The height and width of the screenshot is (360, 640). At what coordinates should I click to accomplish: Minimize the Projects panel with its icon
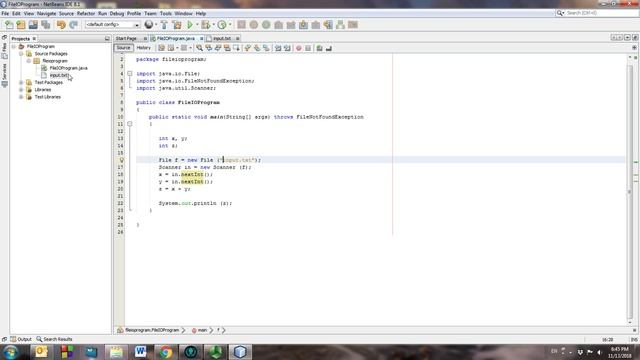pos(107,38)
